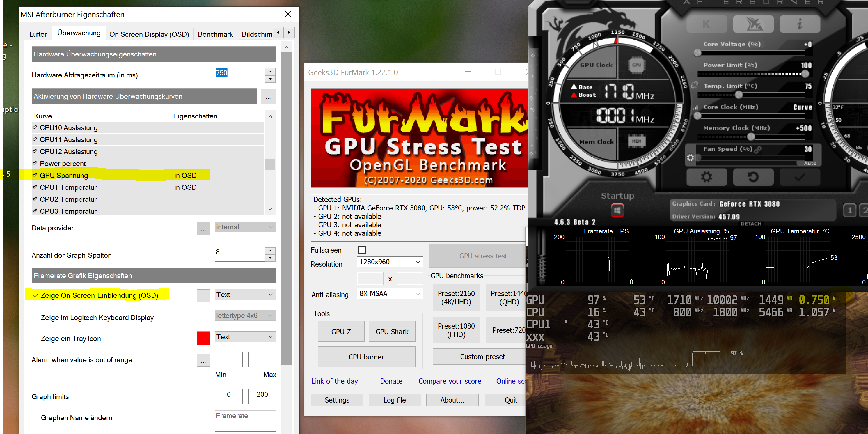The width and height of the screenshot is (868, 434).
Task: Click the info i button
Action: pyautogui.click(x=799, y=24)
